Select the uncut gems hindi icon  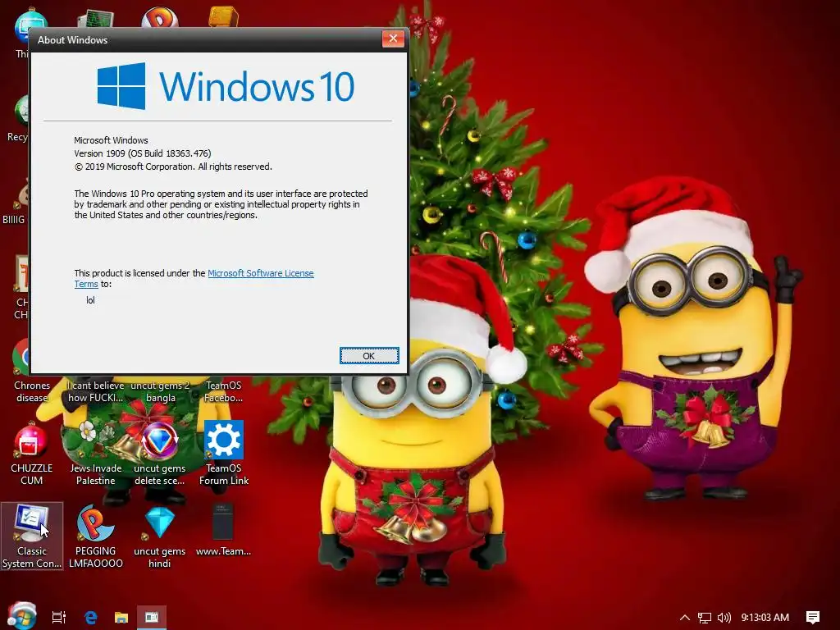point(160,536)
